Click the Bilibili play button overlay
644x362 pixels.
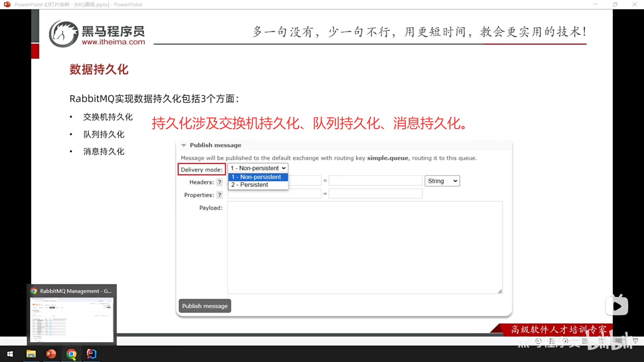617,306
